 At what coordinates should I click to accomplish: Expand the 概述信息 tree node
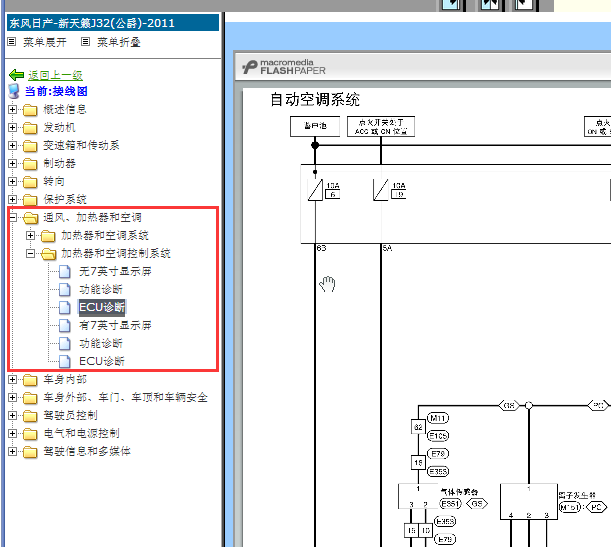tap(12, 109)
